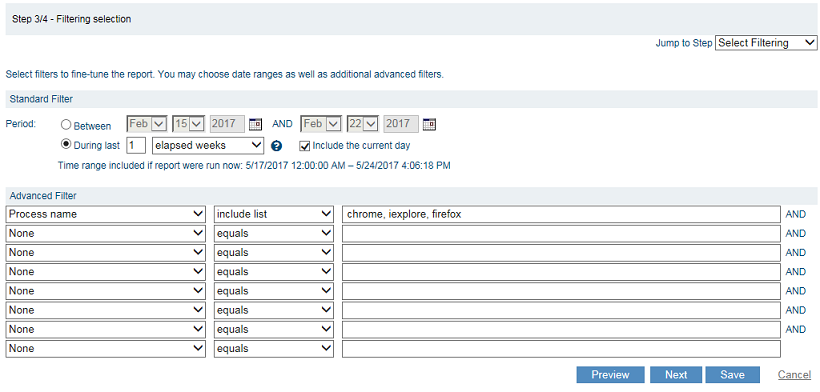Select the Between period radio button
The image size is (820, 392).
pos(66,125)
